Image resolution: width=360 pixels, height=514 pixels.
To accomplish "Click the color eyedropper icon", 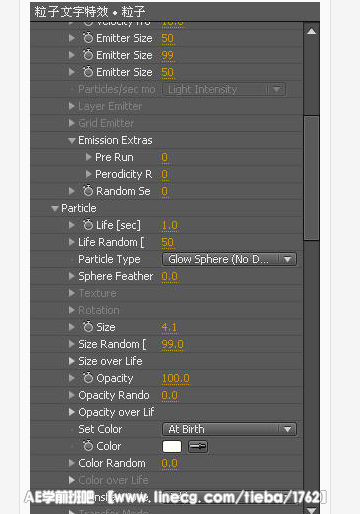I will pos(198,446).
